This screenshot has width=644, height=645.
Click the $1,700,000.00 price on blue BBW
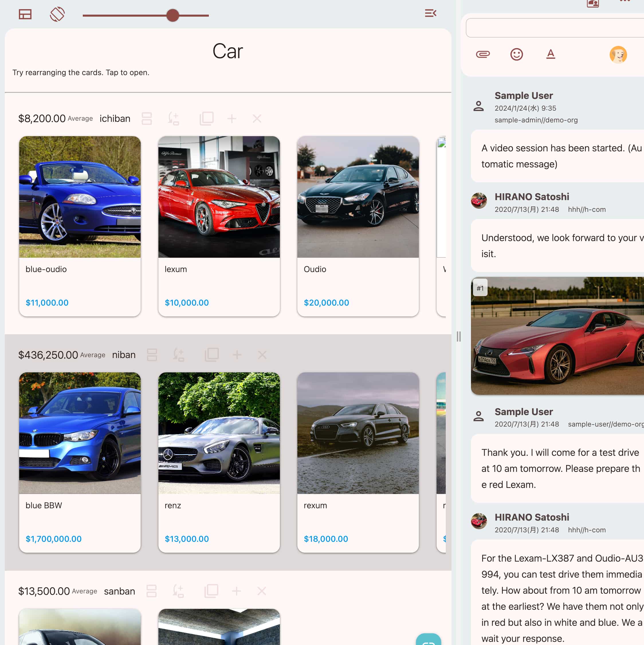[54, 539]
